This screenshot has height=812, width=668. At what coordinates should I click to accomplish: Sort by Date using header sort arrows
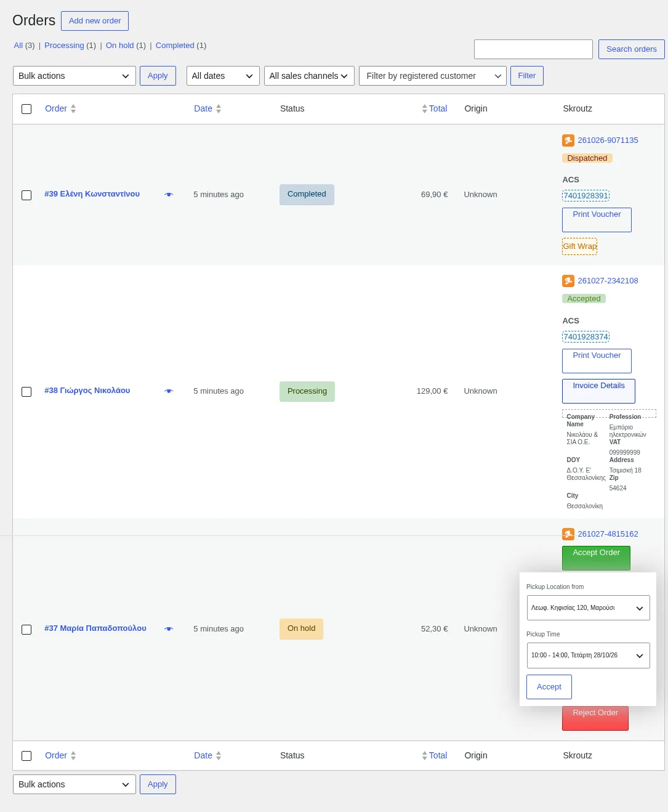[x=219, y=109]
